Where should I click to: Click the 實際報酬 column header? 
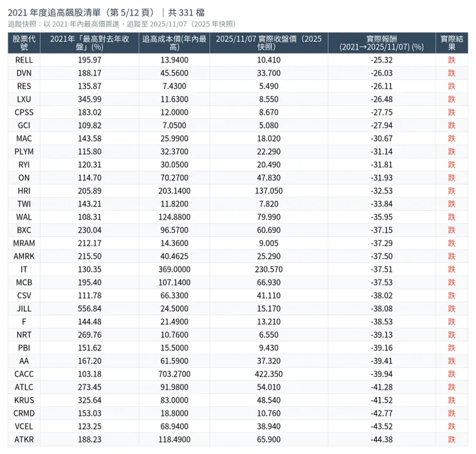pyautogui.click(x=381, y=43)
